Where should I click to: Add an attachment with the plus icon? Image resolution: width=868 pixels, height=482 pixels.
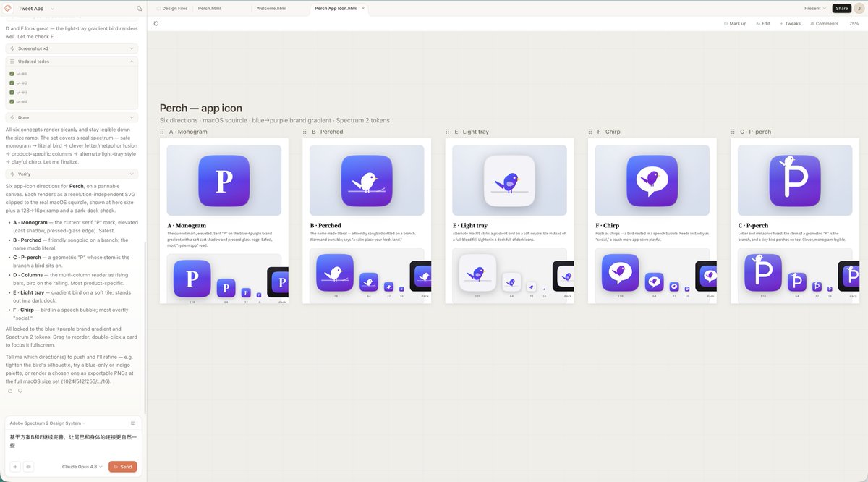pyautogui.click(x=15, y=467)
